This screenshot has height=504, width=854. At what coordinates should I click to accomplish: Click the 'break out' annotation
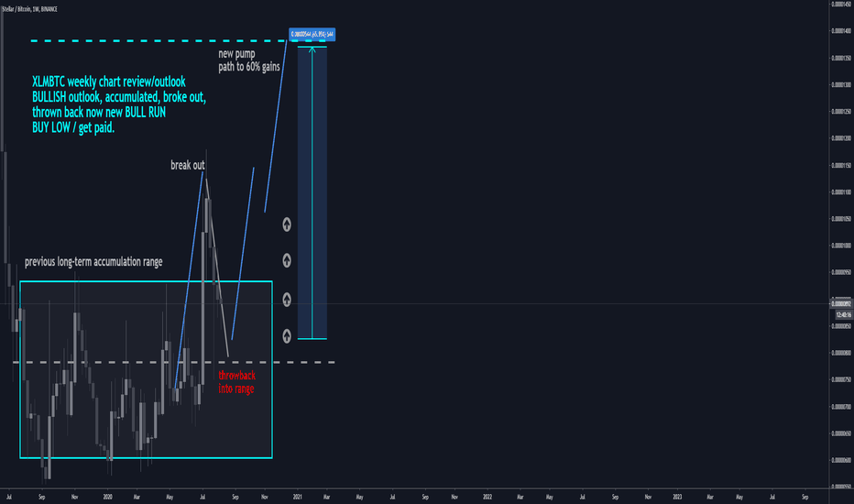pos(187,165)
